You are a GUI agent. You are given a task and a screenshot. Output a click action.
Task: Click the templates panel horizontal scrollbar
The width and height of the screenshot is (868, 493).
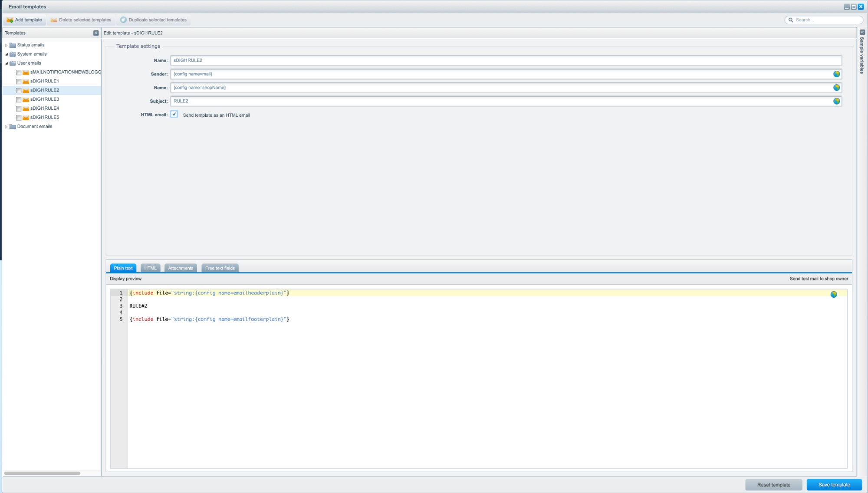point(42,473)
